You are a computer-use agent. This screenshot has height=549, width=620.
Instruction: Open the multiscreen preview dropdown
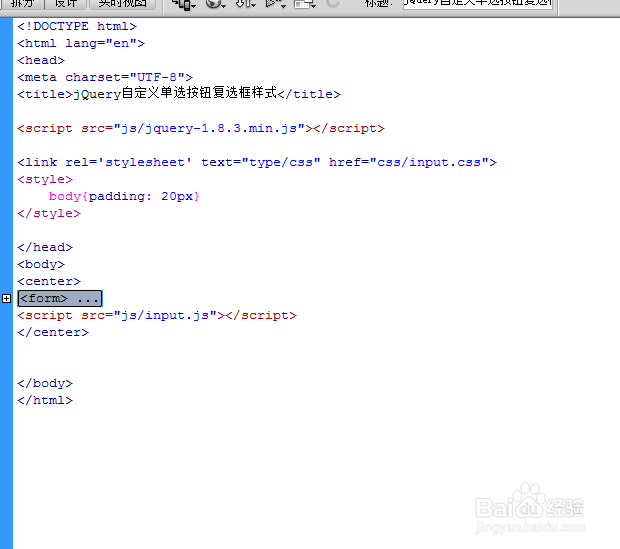coord(184,4)
